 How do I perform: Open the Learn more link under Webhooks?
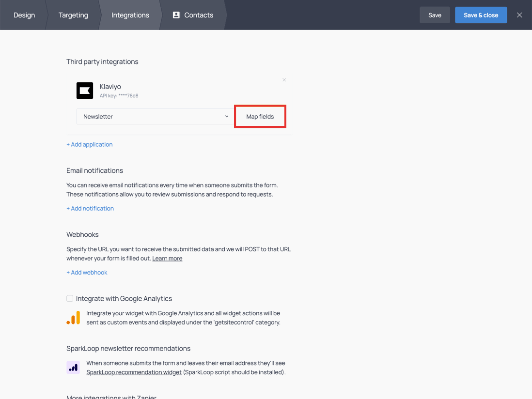point(167,258)
